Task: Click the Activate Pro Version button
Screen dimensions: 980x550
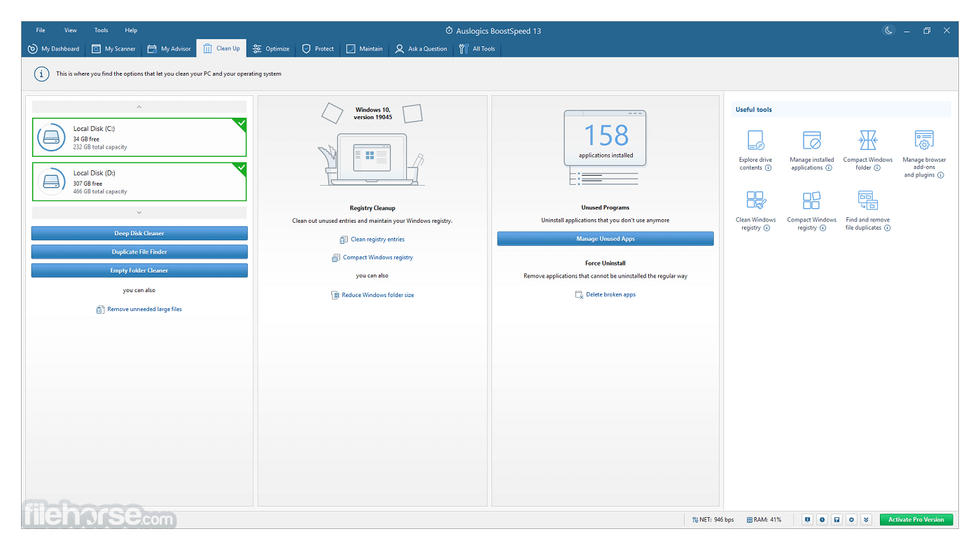Action: [916, 520]
